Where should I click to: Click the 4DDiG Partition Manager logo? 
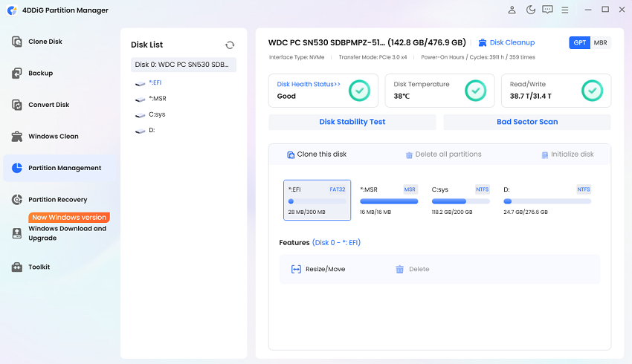pyautogui.click(x=12, y=10)
